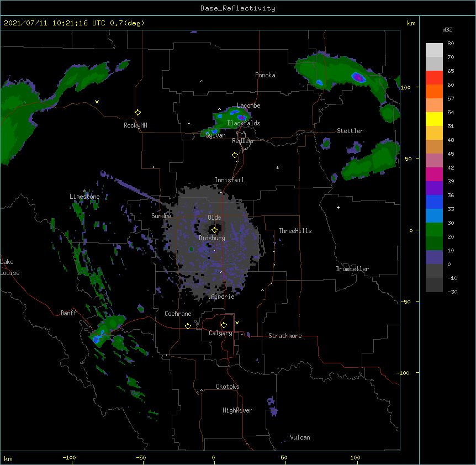Pick the 20 dBZ green legend swatch

click(x=434, y=230)
